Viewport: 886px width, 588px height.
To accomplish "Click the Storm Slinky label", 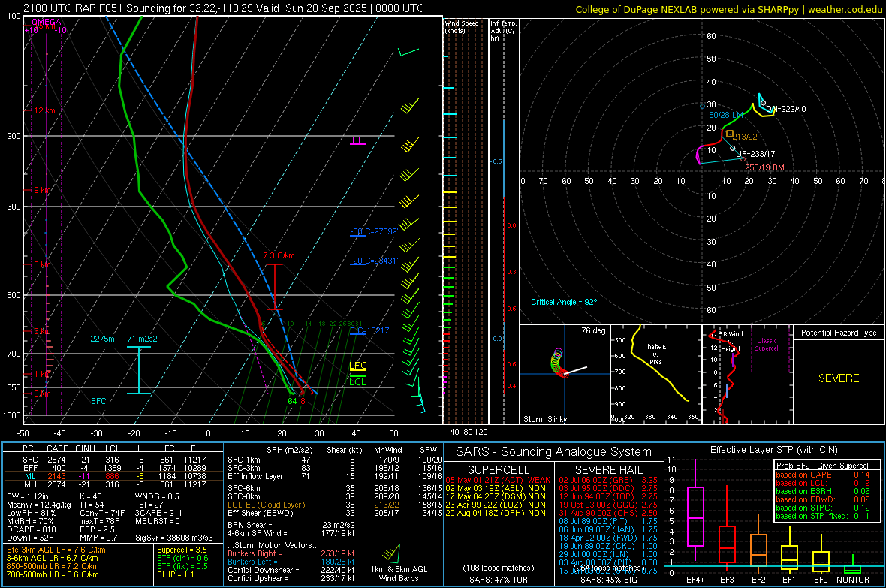I will coord(544,419).
